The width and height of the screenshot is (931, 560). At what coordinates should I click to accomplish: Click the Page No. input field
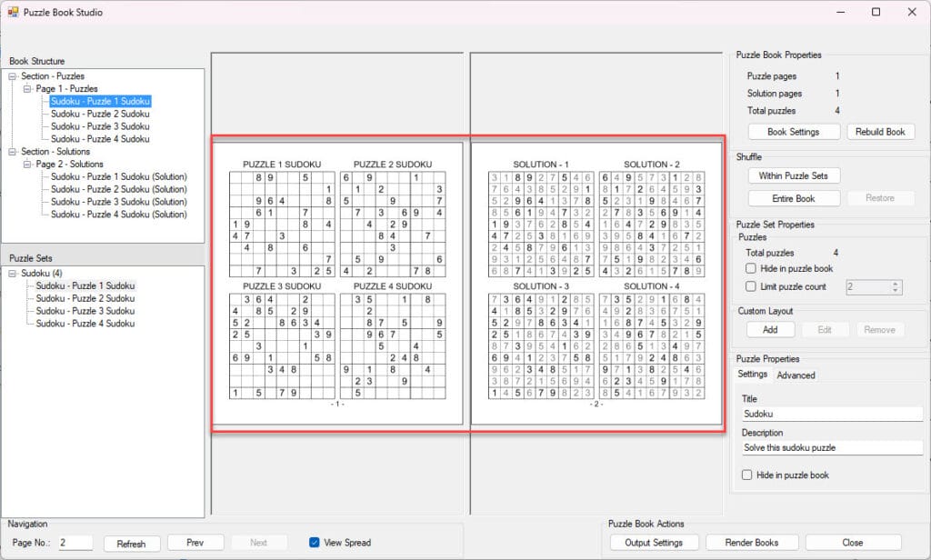[x=75, y=543]
